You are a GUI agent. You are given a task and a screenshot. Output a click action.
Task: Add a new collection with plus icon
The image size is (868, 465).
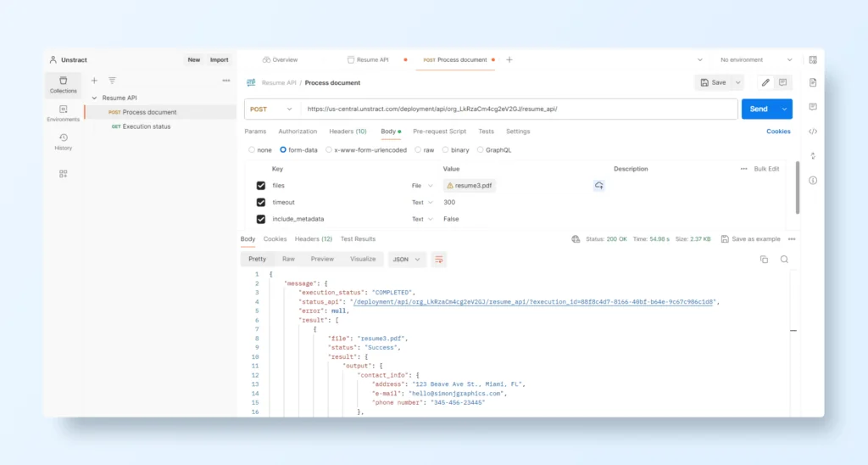point(94,81)
